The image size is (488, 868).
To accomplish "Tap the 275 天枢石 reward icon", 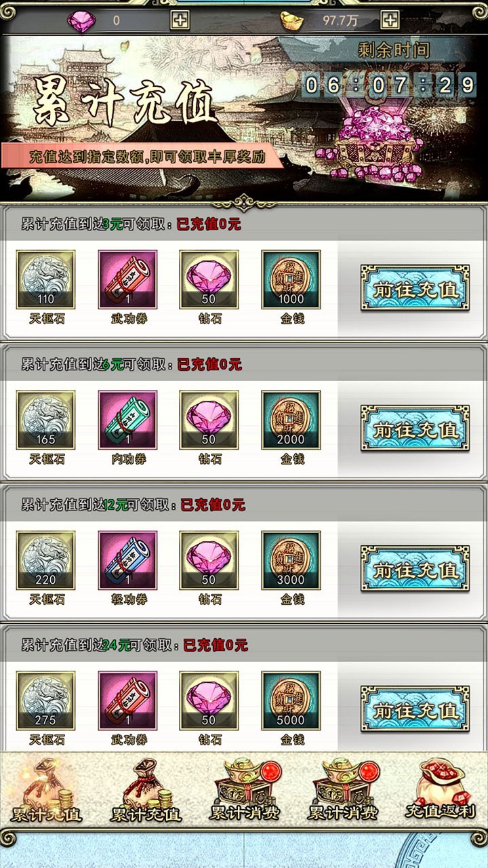I will (46, 701).
